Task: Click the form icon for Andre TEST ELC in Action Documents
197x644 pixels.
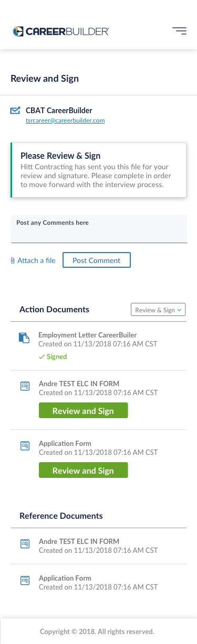Action: [24, 386]
